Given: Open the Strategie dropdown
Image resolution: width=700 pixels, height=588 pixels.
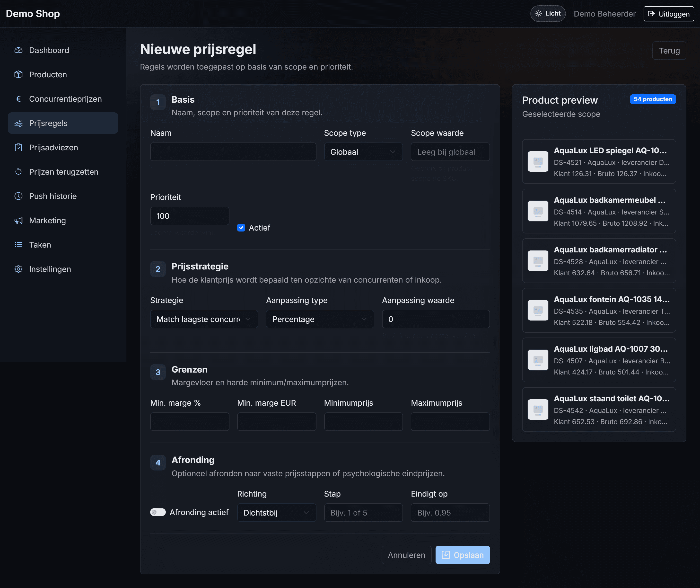Looking at the screenshot, I should point(204,320).
